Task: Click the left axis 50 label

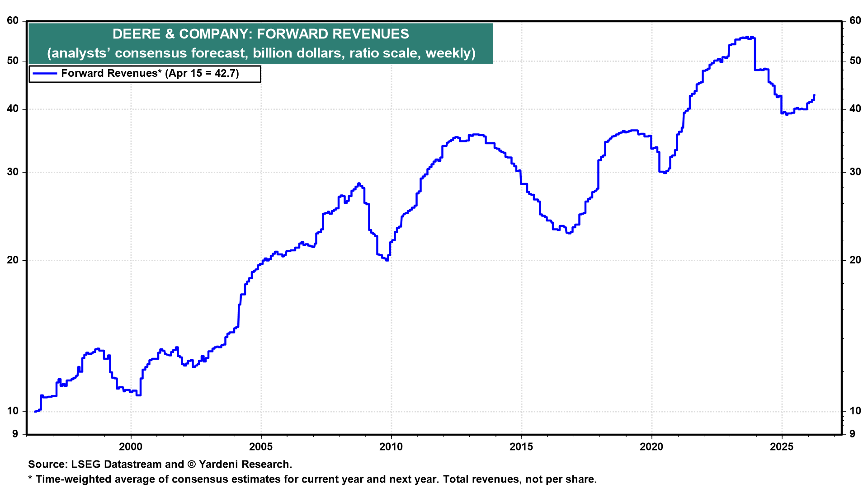Action: (x=13, y=61)
